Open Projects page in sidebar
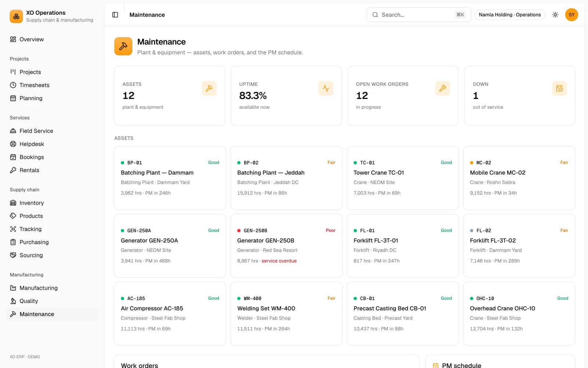 (x=52, y=72)
